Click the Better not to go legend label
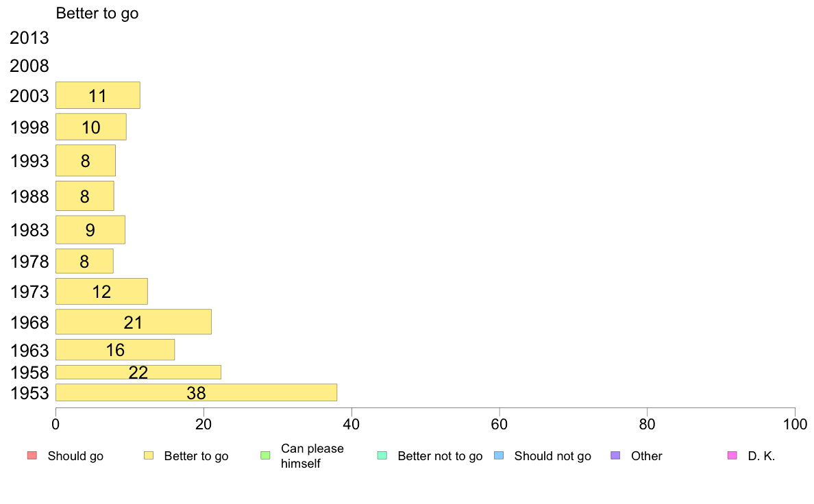Viewport: 814px width, 504px height. [440, 456]
